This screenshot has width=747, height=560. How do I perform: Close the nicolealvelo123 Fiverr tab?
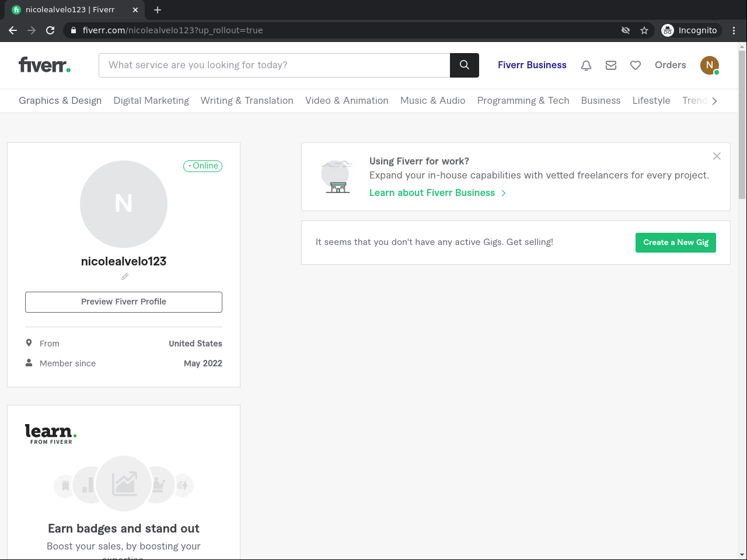pyautogui.click(x=135, y=10)
